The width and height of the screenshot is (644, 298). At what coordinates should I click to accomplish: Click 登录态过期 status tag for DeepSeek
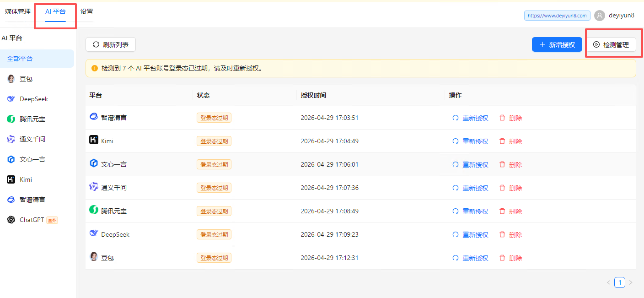[x=214, y=234]
